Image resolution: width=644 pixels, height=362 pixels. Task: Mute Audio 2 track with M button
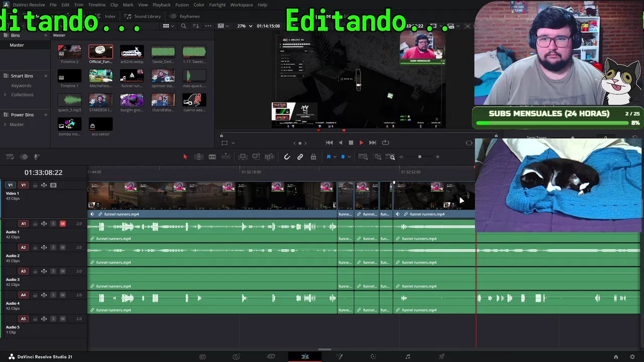click(62, 247)
